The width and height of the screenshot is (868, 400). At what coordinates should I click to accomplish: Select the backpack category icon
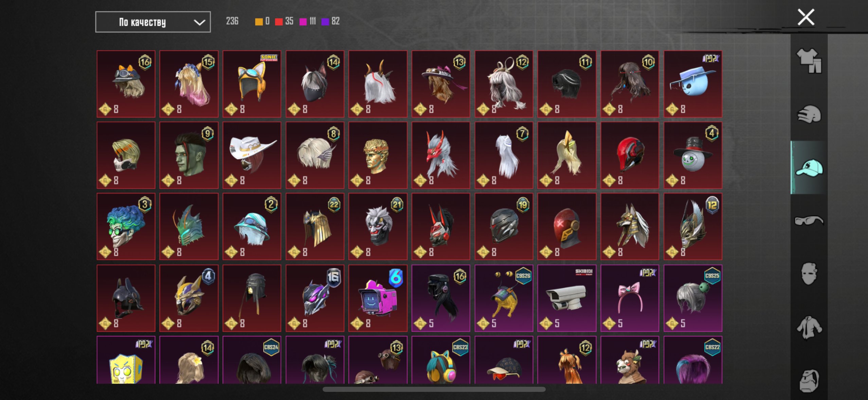[x=809, y=381]
